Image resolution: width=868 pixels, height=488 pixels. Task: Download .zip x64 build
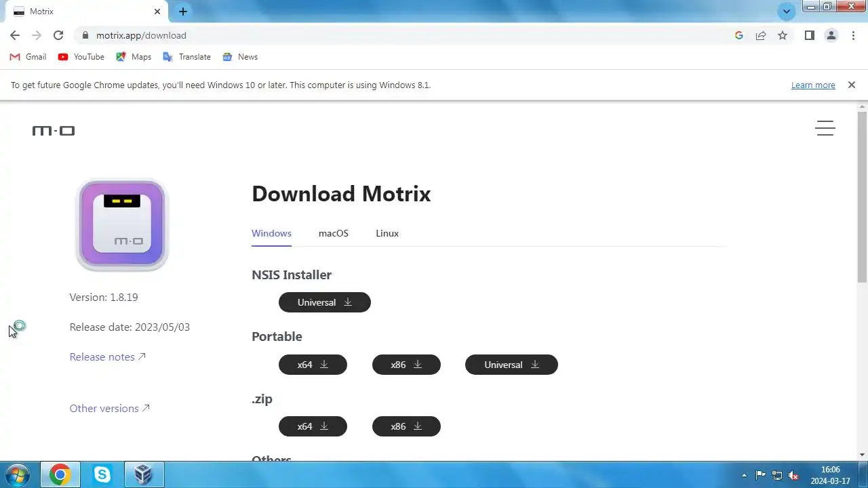tap(313, 426)
